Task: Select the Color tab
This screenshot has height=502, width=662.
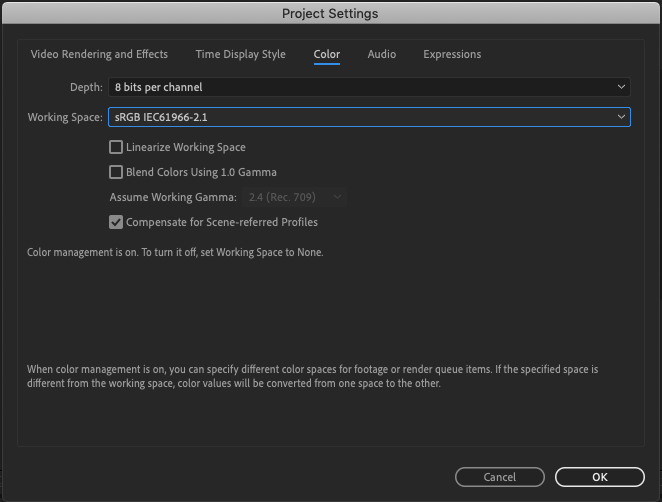Action: tap(327, 54)
